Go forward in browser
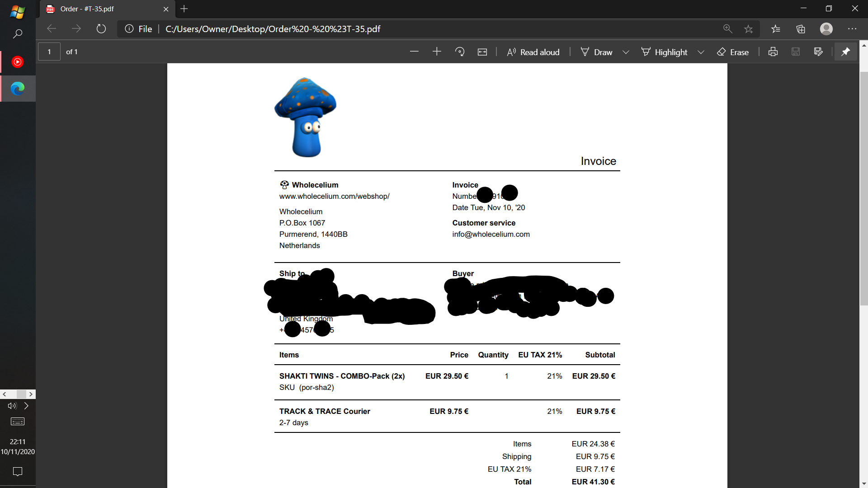Image resolution: width=868 pixels, height=488 pixels. (76, 29)
